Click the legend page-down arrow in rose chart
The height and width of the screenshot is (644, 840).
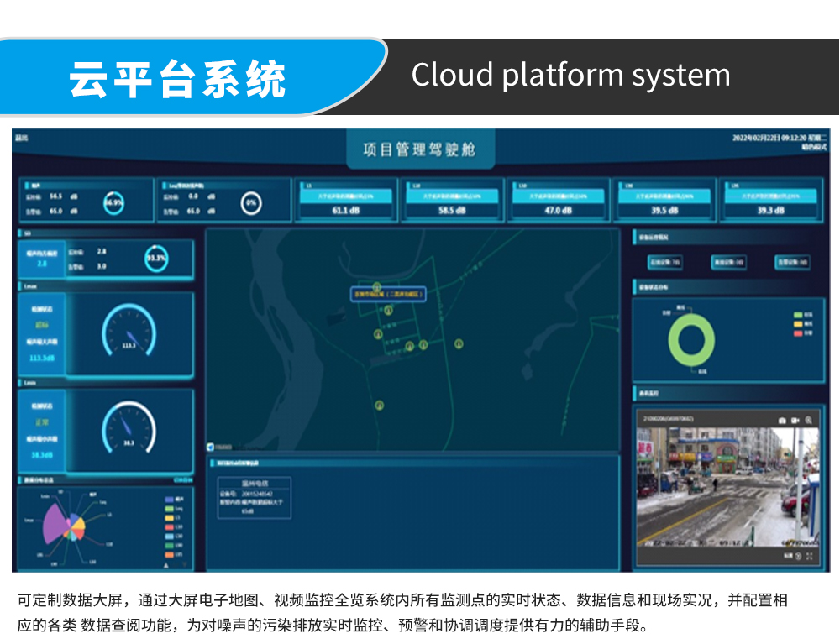click(x=185, y=565)
